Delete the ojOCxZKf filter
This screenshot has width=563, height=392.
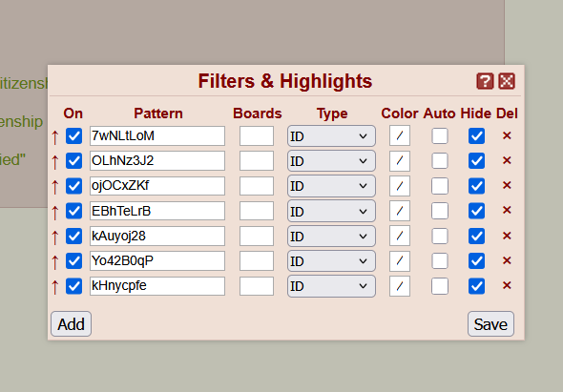coord(507,185)
